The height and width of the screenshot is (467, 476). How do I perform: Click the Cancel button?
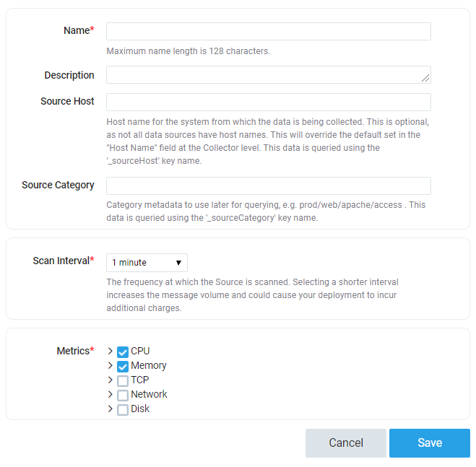coord(345,443)
